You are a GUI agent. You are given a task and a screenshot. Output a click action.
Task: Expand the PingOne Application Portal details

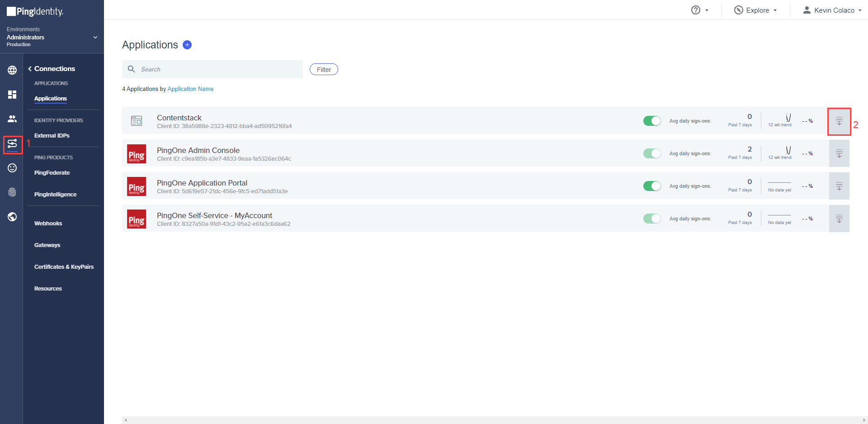839,186
